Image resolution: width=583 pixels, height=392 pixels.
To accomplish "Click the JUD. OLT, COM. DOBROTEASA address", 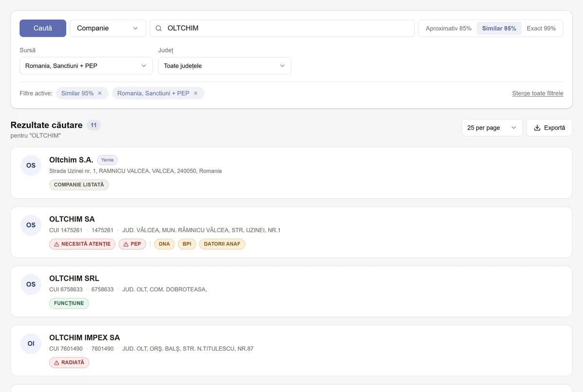I will [x=165, y=290].
